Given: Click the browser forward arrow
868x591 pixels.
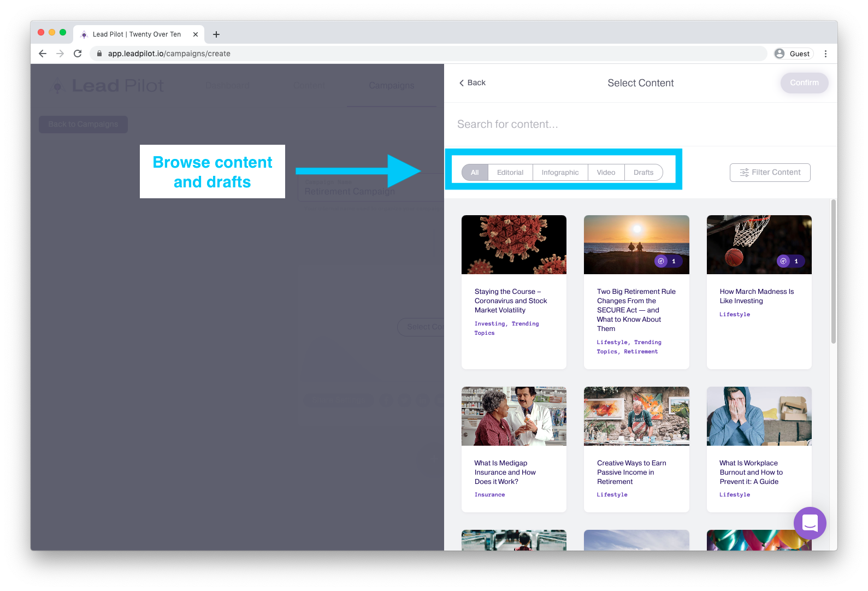Looking at the screenshot, I should (60, 54).
